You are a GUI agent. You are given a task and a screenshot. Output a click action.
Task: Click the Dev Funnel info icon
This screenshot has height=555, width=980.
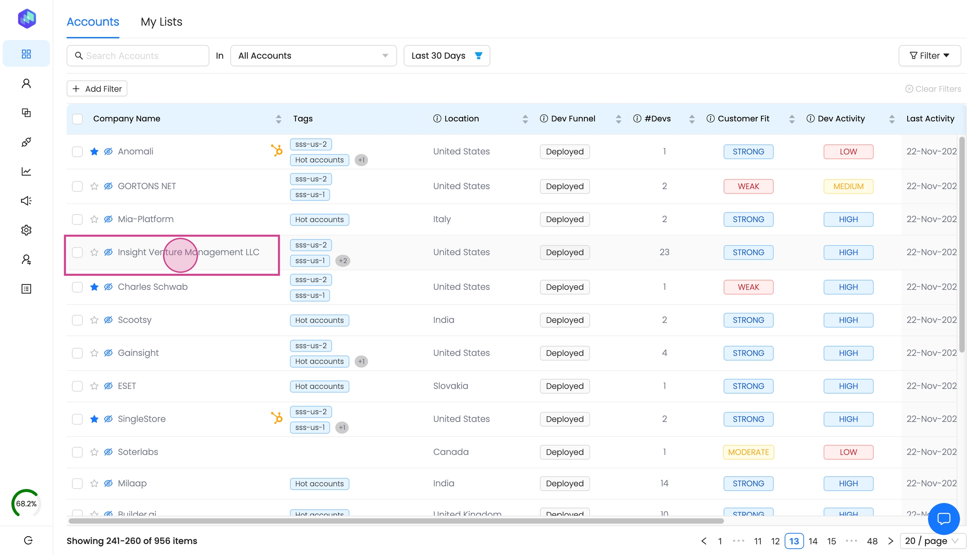click(x=544, y=119)
